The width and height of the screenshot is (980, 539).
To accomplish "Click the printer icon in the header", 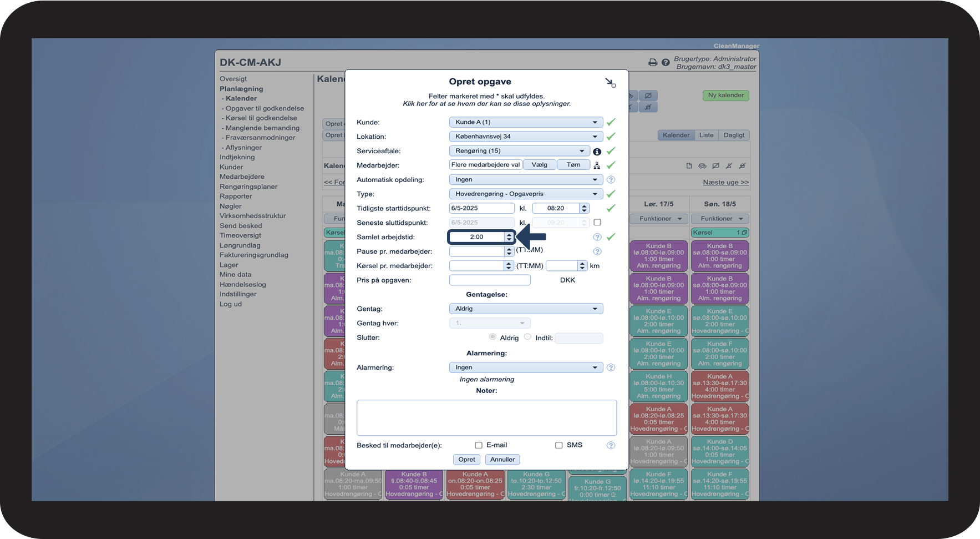I will (x=653, y=63).
